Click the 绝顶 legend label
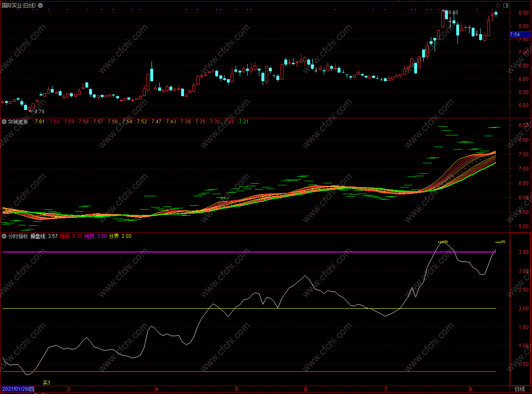This screenshot has width=532, height=394. click(x=90, y=236)
